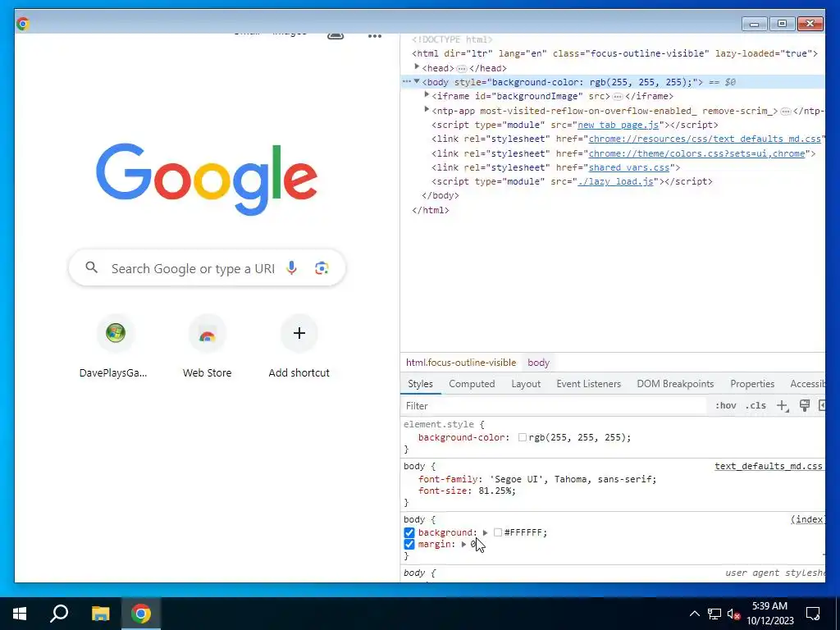Click the iframe collapsed contents ellipsis badge
This screenshot has width=840, height=630.
tap(618, 97)
